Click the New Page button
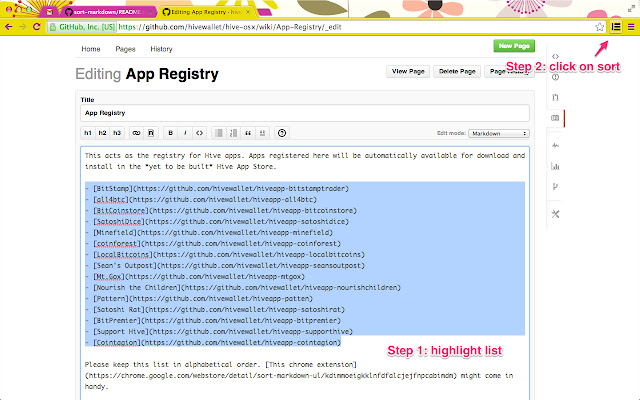Viewport: 640px width, 400px height. [x=514, y=46]
